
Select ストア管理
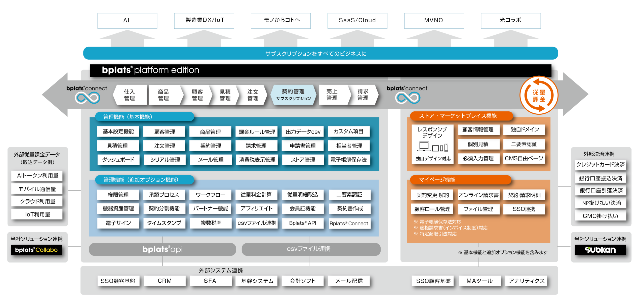[303, 160]
